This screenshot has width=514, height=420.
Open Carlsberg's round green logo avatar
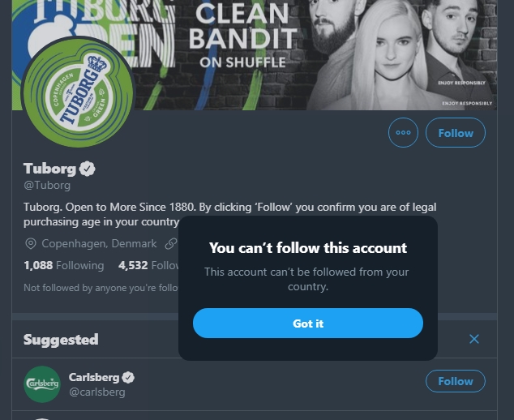click(42, 384)
